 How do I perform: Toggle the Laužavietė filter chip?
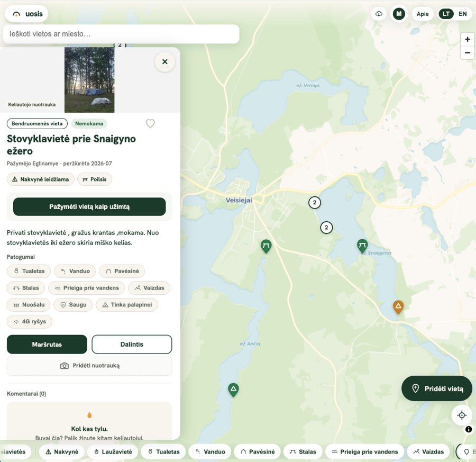[x=113, y=451]
